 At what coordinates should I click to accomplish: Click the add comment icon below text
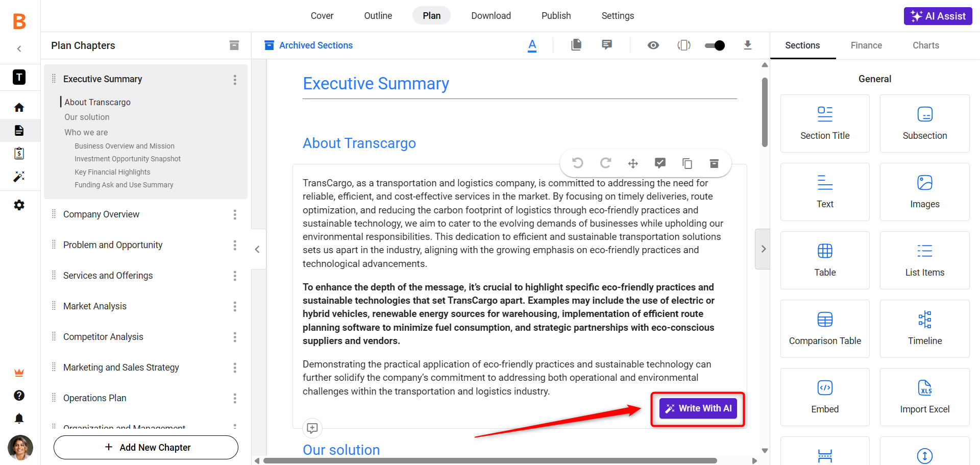coord(312,428)
